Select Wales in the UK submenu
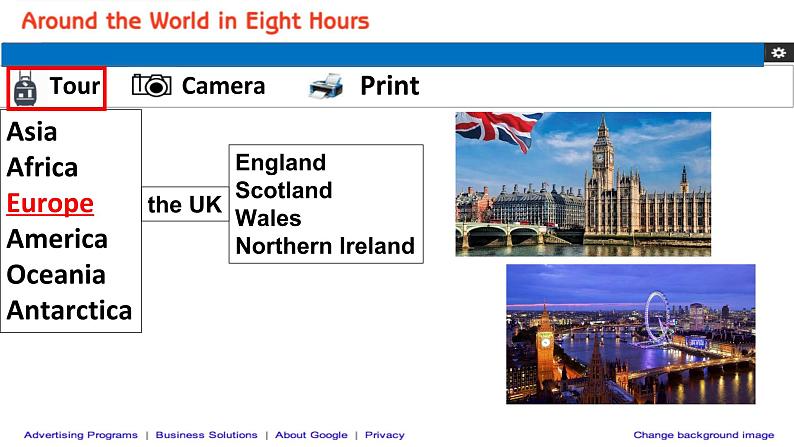This screenshot has height=447, width=794. tap(268, 218)
